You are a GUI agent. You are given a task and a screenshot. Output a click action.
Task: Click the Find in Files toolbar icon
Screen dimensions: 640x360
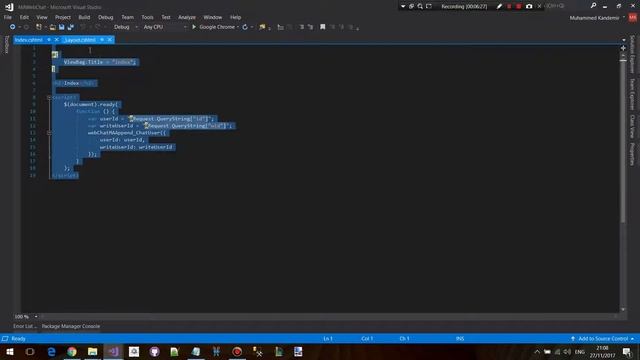(262, 27)
